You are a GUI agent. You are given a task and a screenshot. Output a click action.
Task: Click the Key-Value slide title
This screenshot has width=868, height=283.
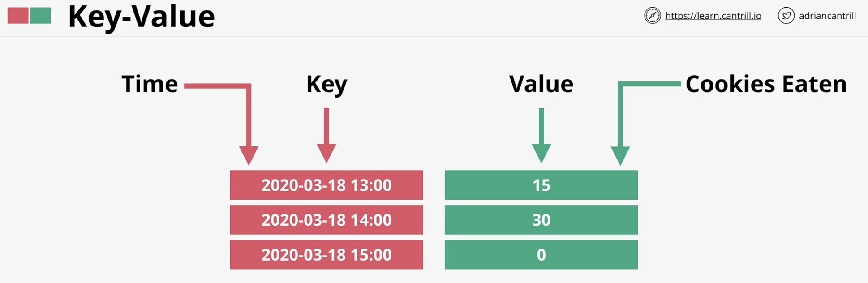(x=141, y=17)
